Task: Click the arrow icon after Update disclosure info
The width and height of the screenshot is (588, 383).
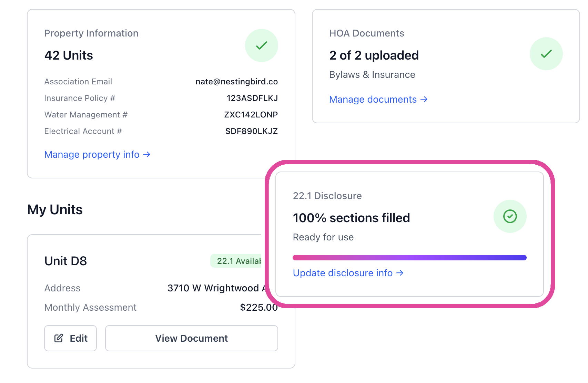Action: pyautogui.click(x=401, y=273)
